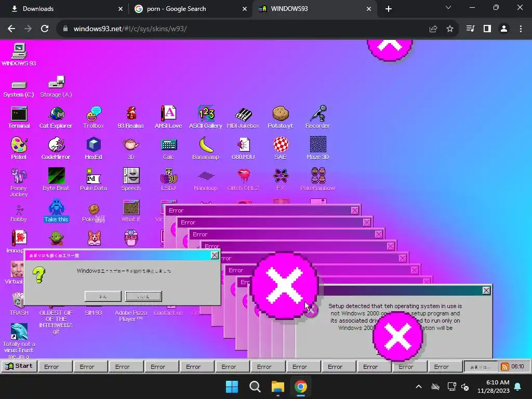Open PokéRainbow icon
This screenshot has width=532, height=399.
[317, 179]
